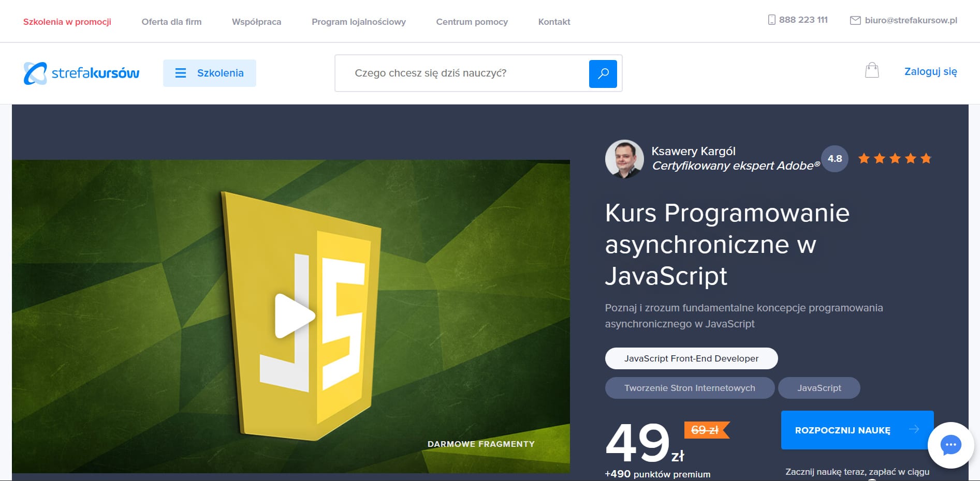Expand the JavaScript category chip
This screenshot has width=980, height=481.
point(819,387)
